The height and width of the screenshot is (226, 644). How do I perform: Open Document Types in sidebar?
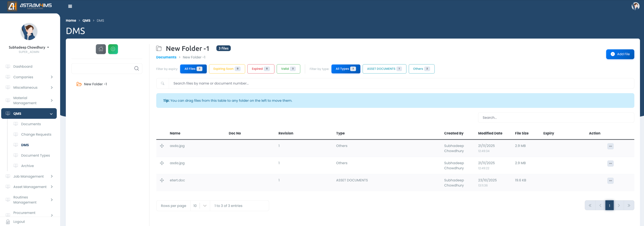35,155
